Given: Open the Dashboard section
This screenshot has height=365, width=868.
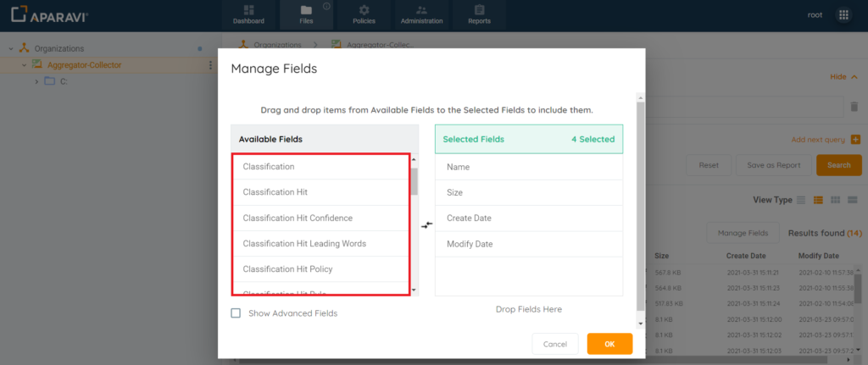Looking at the screenshot, I should click(248, 14).
